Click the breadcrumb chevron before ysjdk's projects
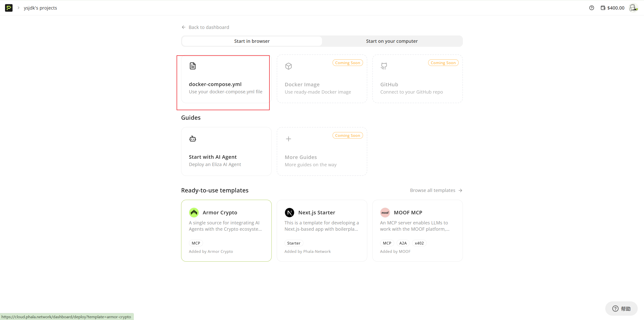 18,8
